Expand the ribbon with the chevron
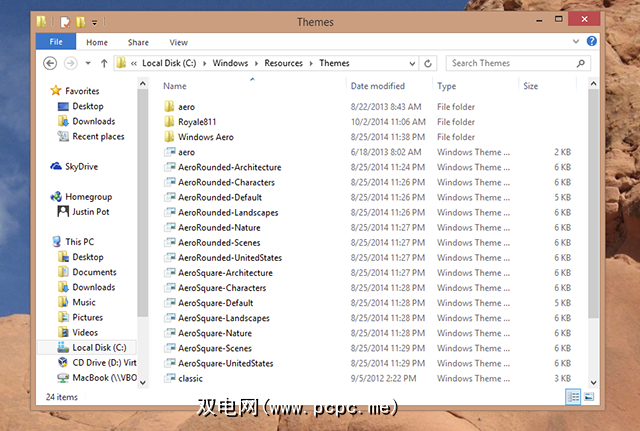This screenshot has width=640, height=431. click(x=576, y=41)
